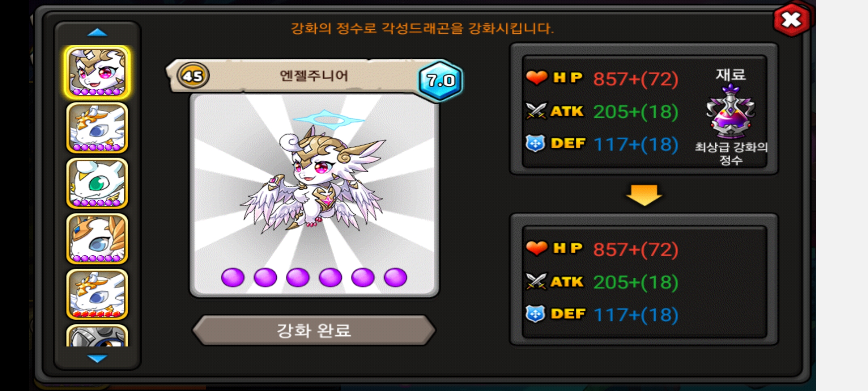This screenshot has width=868, height=391.
Task: Select the green-eyed white dragon portrait
Action: point(97,183)
